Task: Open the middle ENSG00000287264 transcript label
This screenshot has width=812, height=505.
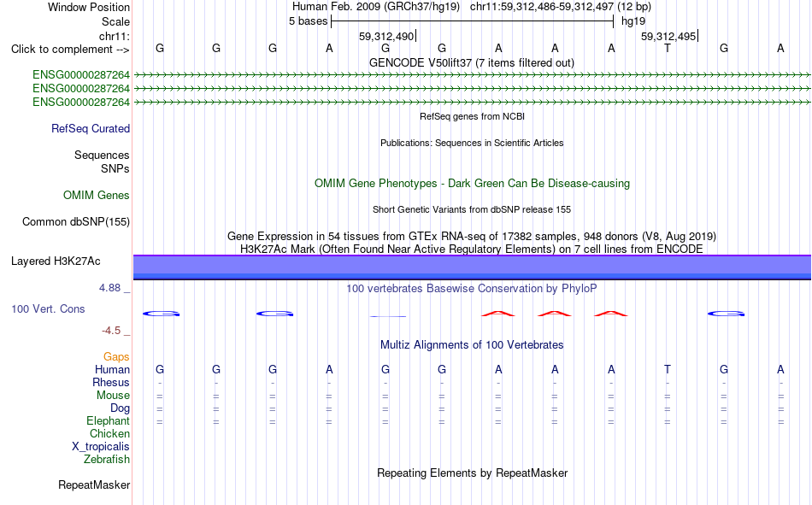Action: click(81, 89)
